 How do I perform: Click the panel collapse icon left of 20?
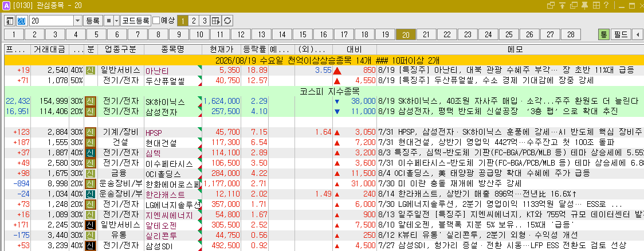pyautogui.click(x=9, y=21)
